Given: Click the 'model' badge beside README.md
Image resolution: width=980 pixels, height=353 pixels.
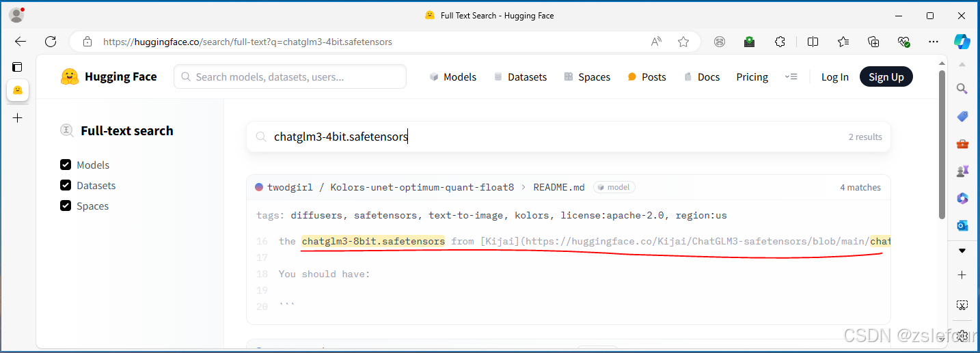Looking at the screenshot, I should point(614,187).
